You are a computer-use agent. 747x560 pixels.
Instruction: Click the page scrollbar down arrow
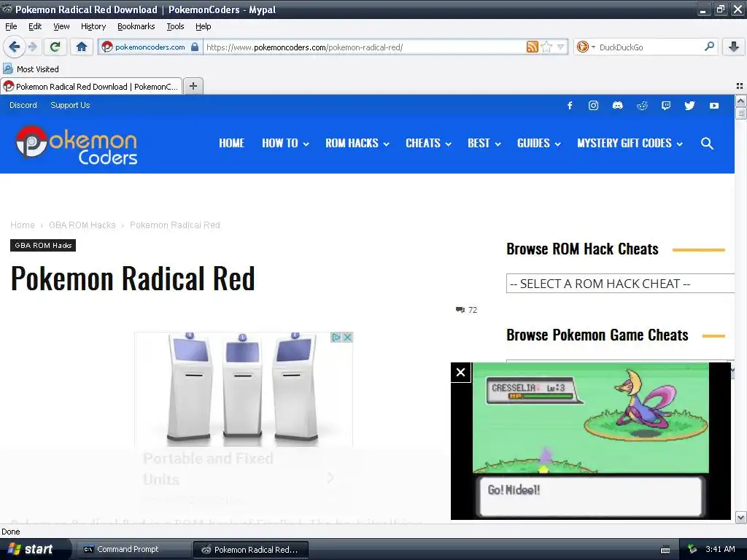click(x=740, y=517)
